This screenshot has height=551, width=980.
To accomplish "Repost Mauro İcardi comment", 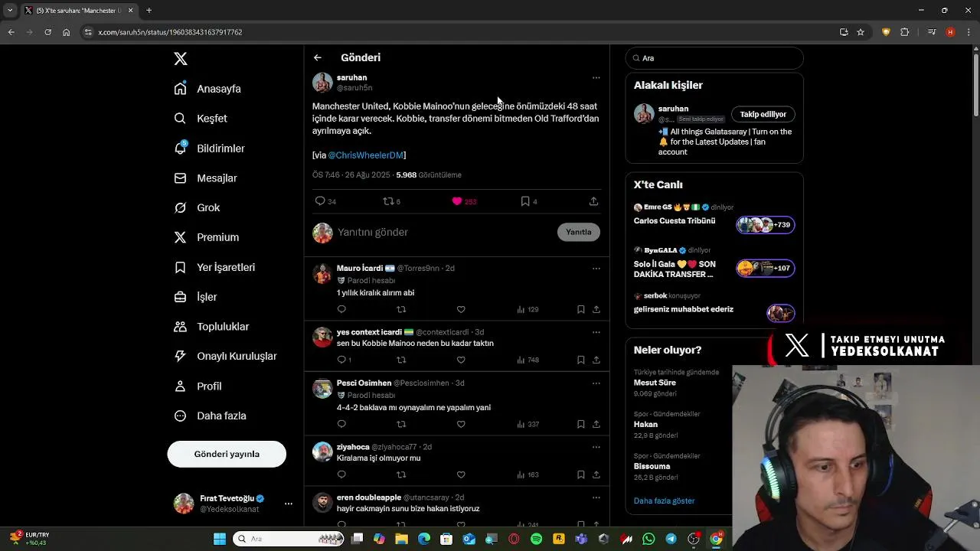I will coord(401,310).
